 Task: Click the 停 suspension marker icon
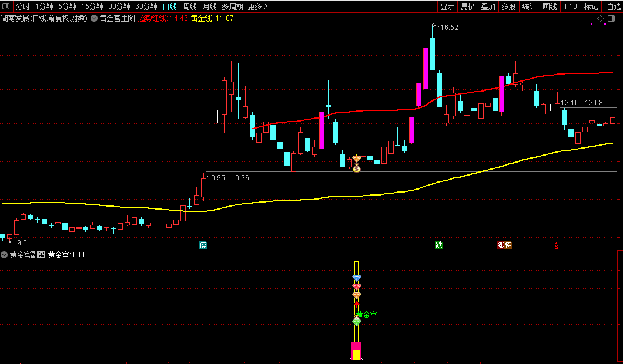click(203, 245)
